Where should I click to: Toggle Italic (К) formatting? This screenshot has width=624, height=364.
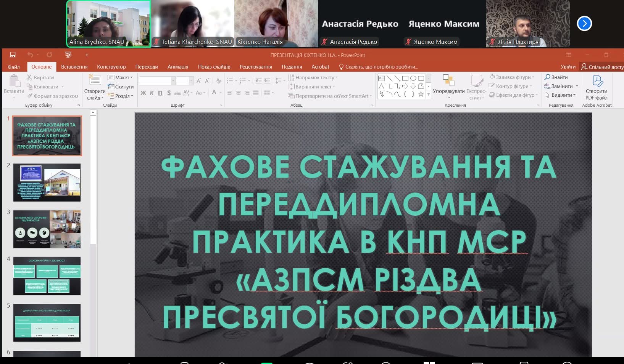tap(152, 93)
